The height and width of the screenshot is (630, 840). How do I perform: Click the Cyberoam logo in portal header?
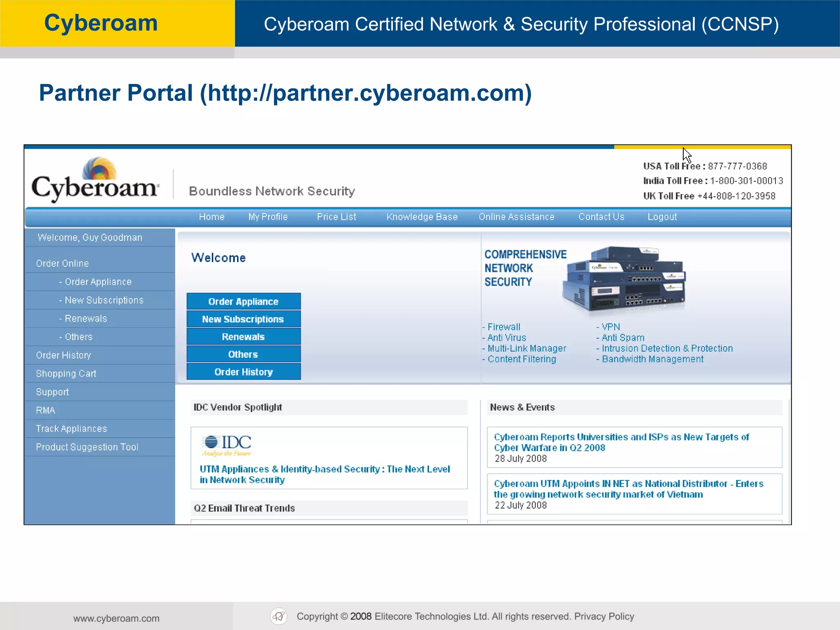pyautogui.click(x=95, y=180)
